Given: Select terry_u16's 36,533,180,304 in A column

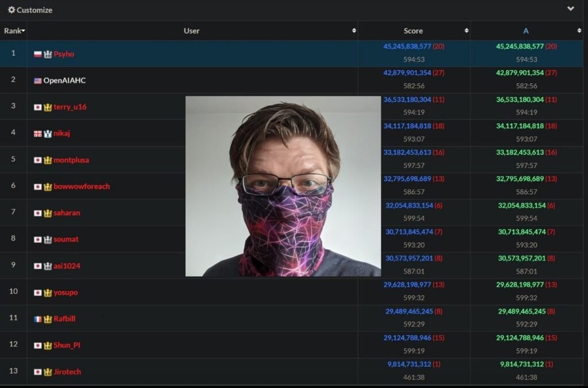Looking at the screenshot, I should click(x=520, y=99).
